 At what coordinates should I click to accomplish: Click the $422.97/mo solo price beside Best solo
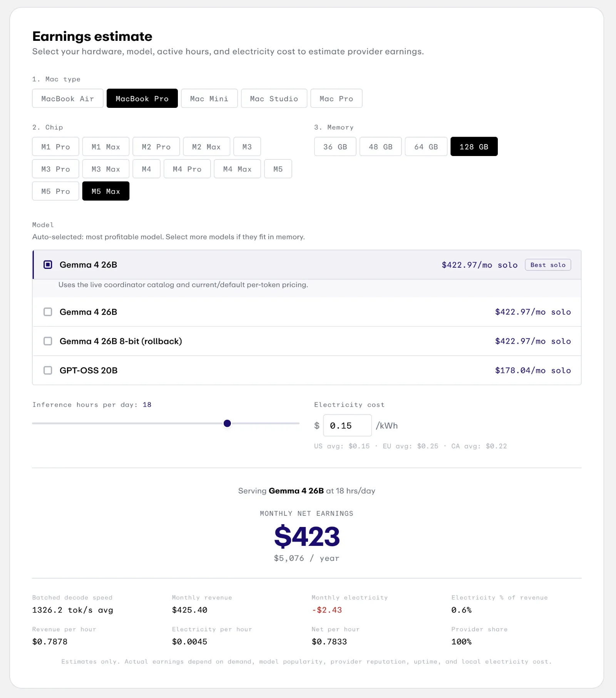pos(479,265)
